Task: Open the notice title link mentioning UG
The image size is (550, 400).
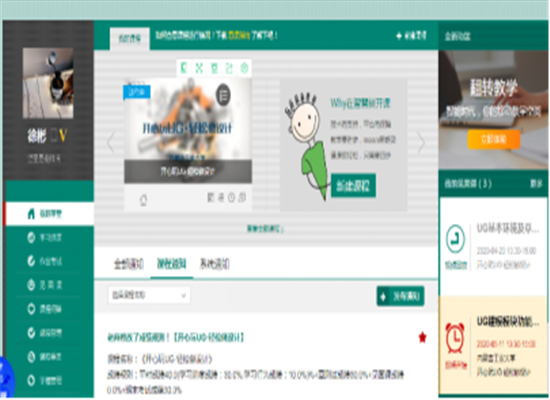Action: [175, 338]
